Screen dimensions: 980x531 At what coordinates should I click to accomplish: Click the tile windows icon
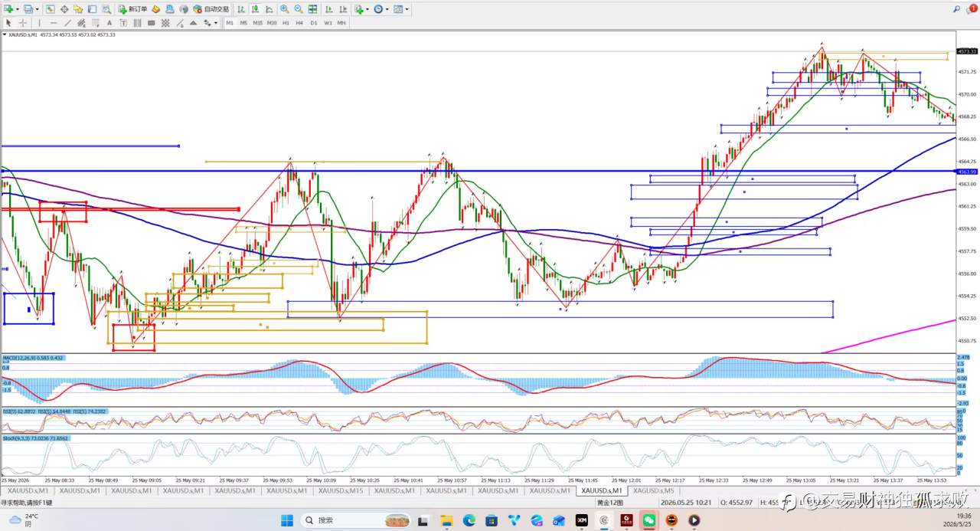pos(312,9)
